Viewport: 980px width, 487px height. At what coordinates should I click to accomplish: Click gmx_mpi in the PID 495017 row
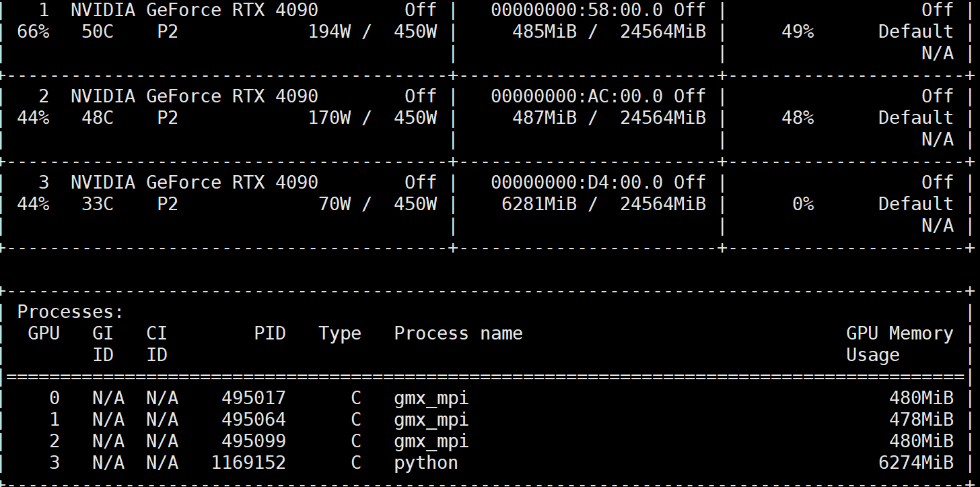tap(431, 398)
